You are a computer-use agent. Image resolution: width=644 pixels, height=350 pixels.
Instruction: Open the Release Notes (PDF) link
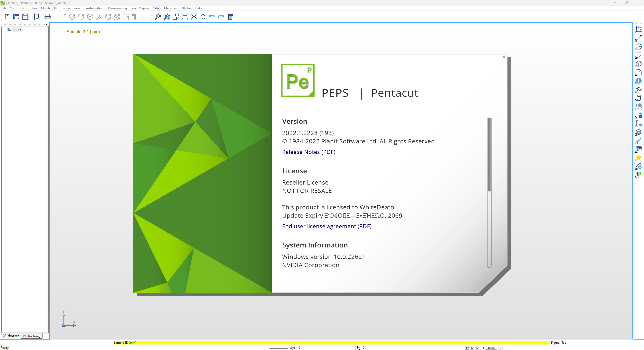click(309, 152)
